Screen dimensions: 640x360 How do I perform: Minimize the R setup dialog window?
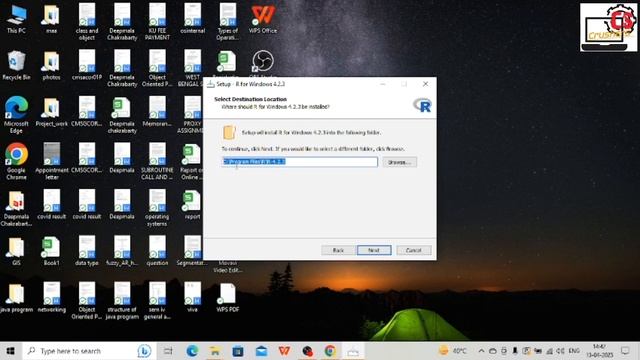383,84
